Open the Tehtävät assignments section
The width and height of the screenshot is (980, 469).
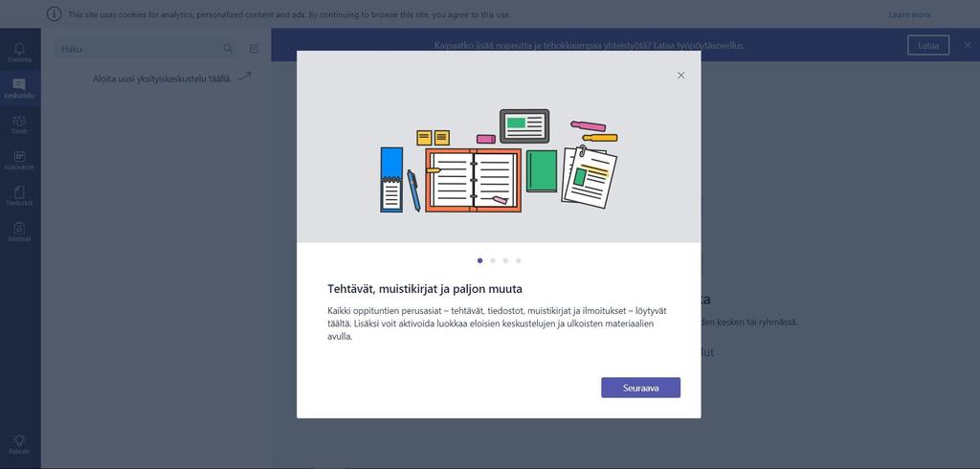pos(19,232)
